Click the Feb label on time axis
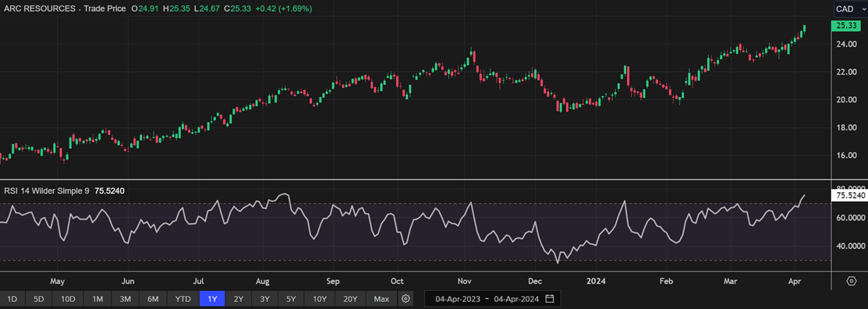The image size is (868, 309). (x=668, y=281)
